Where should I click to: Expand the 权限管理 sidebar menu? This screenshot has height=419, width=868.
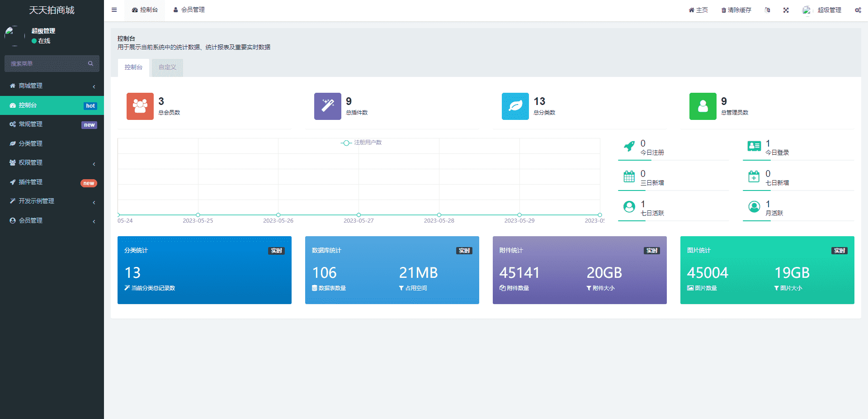52,163
